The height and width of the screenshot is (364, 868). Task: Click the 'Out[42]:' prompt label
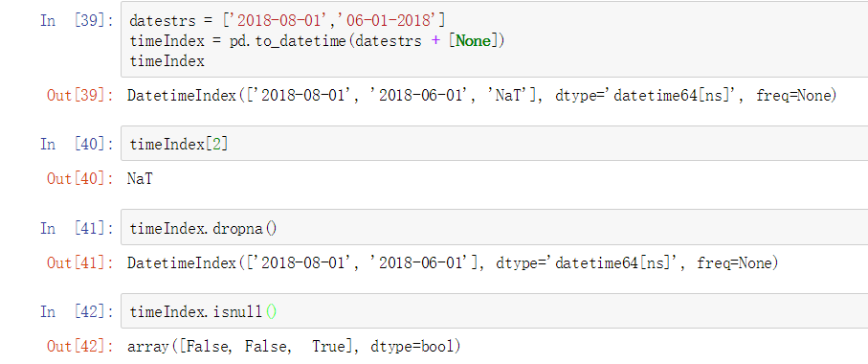point(80,347)
